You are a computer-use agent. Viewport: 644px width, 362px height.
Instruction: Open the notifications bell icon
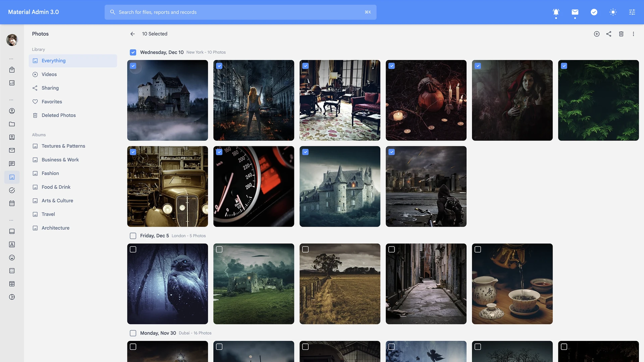pyautogui.click(x=556, y=12)
